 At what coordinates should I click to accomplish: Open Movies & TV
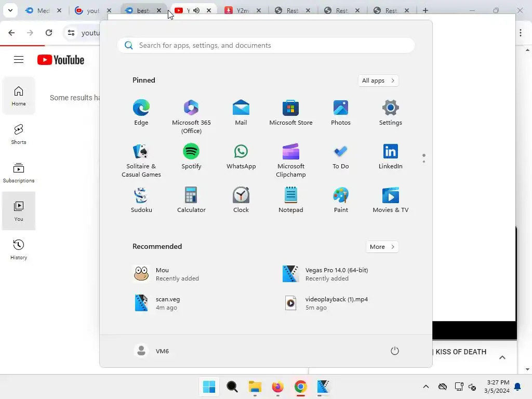(x=391, y=200)
